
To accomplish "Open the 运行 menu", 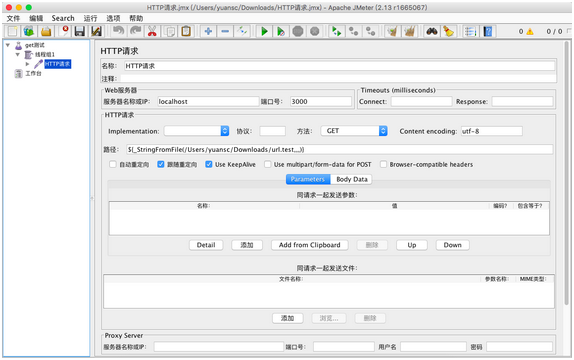I will (x=90, y=18).
